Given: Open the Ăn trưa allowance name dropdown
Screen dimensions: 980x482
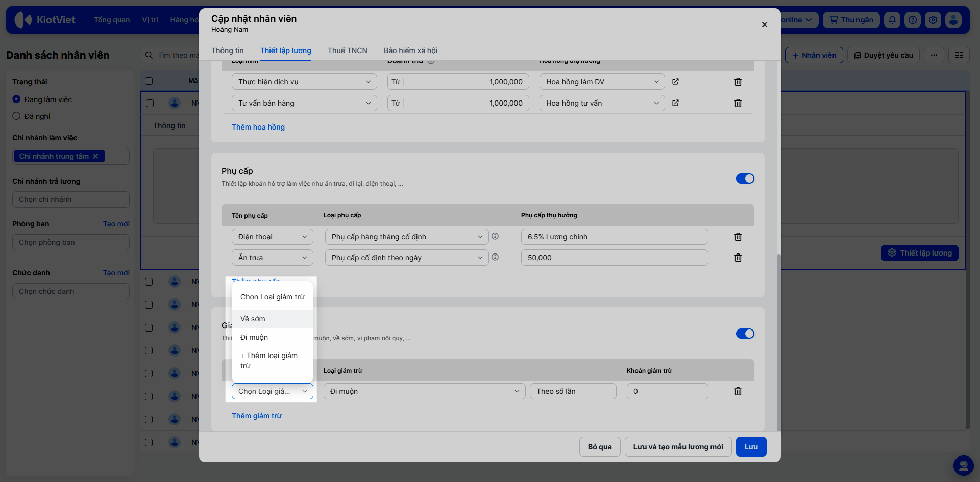Looking at the screenshot, I should pyautogui.click(x=273, y=258).
